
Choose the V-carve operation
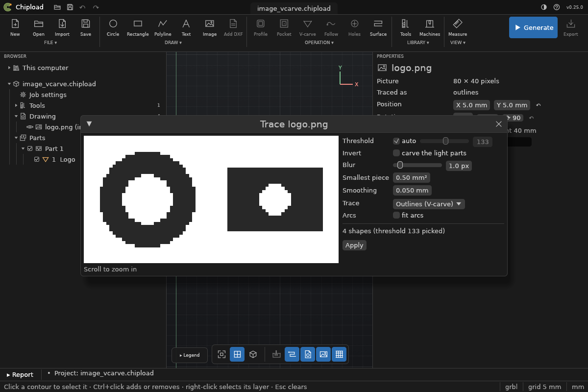click(308, 27)
